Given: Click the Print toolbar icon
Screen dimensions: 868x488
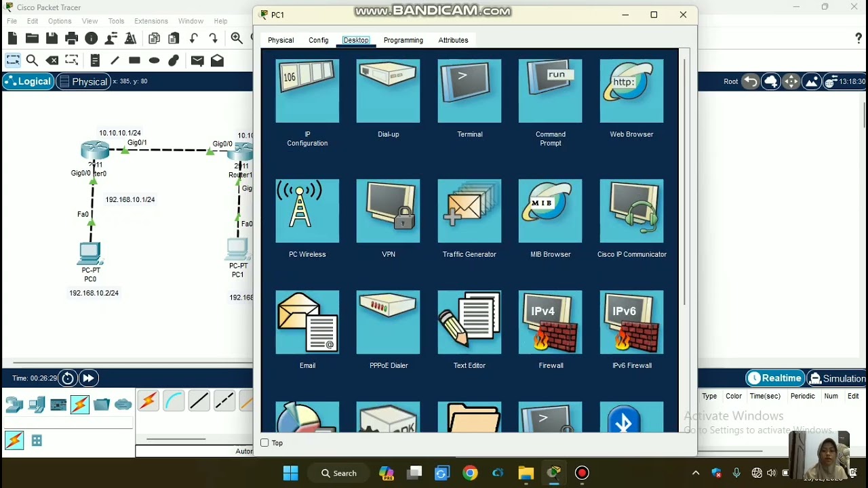Looking at the screenshot, I should pos(71,39).
